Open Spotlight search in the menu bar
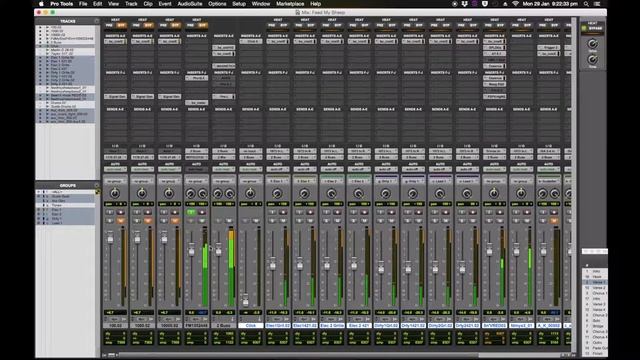 tap(586, 4)
